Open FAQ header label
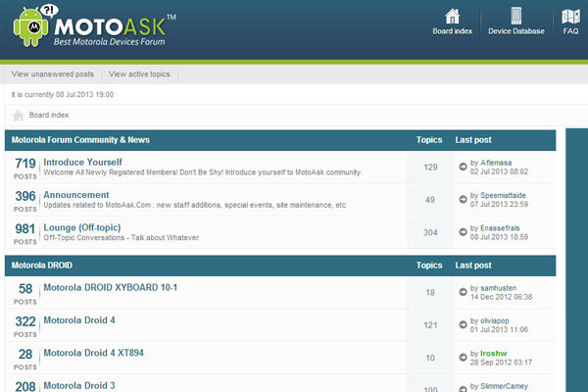This screenshot has width=588, height=392. tap(570, 31)
